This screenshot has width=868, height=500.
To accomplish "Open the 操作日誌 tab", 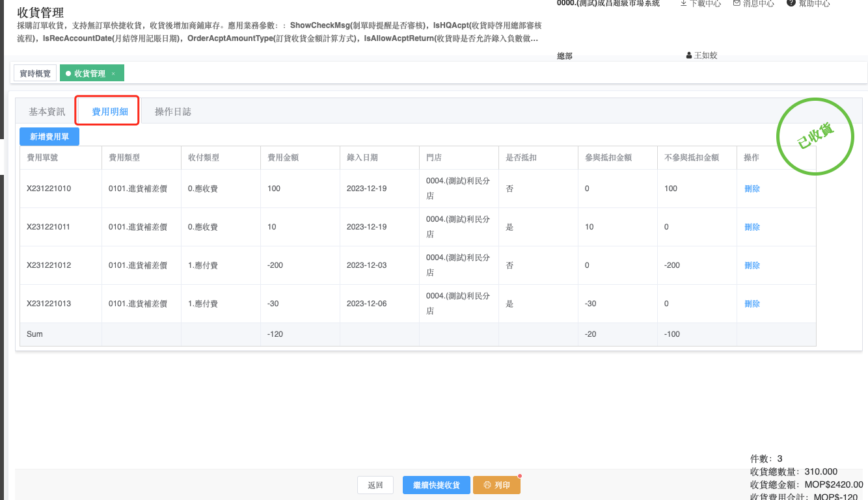I will (172, 112).
